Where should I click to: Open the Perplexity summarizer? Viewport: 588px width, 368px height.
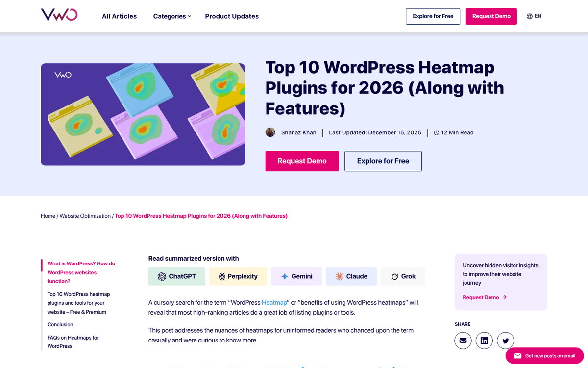(238, 276)
